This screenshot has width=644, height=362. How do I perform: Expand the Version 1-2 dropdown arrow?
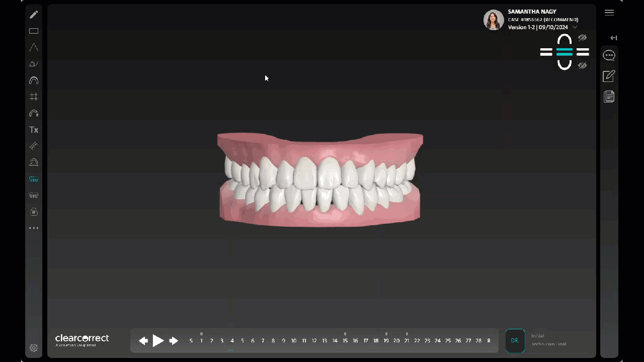pyautogui.click(x=575, y=27)
